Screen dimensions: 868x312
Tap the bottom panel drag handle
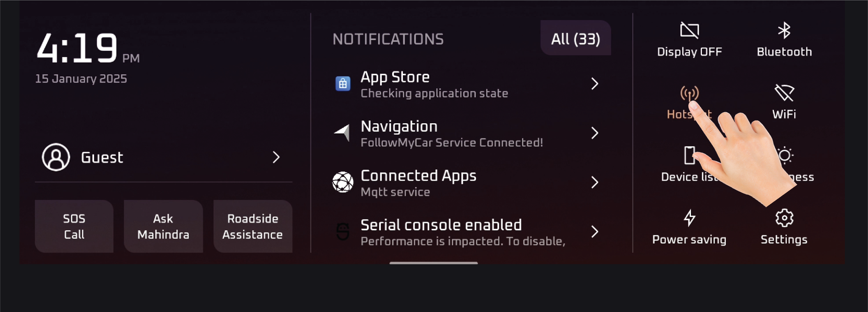433,263
